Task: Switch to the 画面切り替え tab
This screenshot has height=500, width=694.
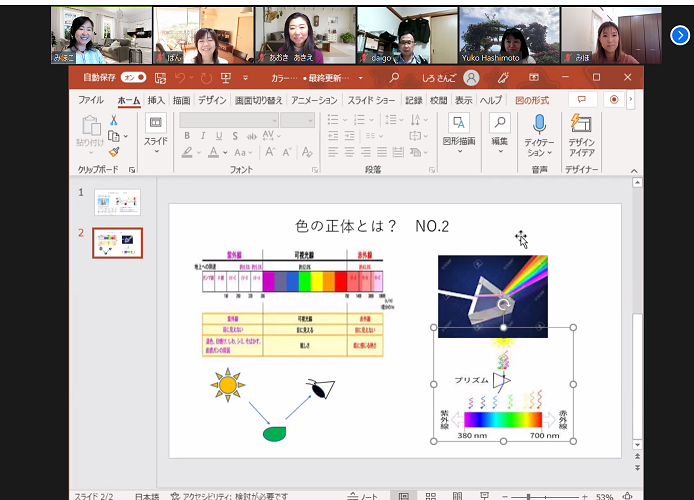Action: tap(258, 100)
